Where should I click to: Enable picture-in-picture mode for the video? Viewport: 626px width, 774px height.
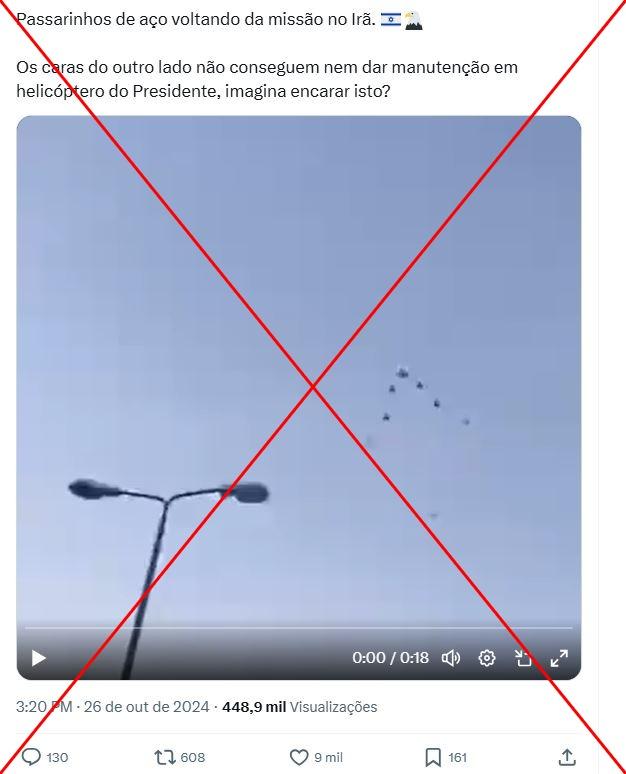coord(523,658)
